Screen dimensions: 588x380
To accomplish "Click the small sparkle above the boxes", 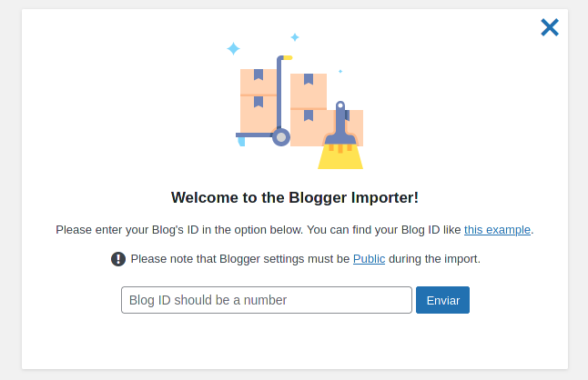I will pyautogui.click(x=295, y=37).
